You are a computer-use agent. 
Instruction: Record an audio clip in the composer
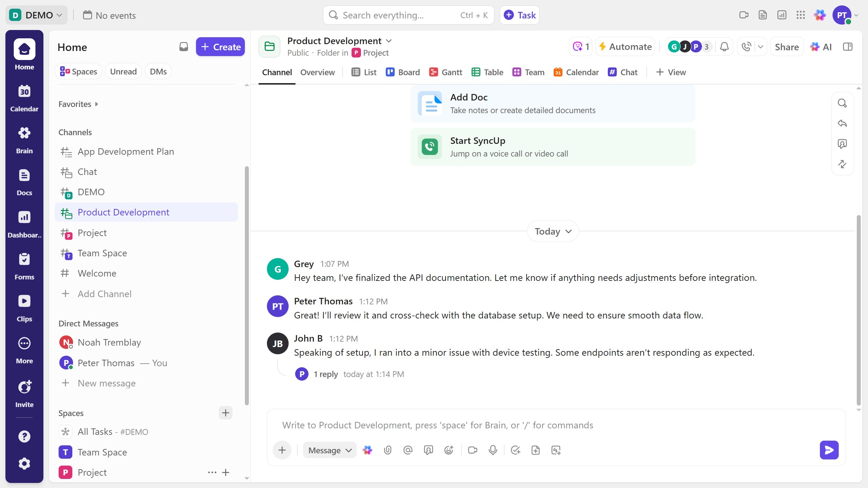pyautogui.click(x=493, y=450)
